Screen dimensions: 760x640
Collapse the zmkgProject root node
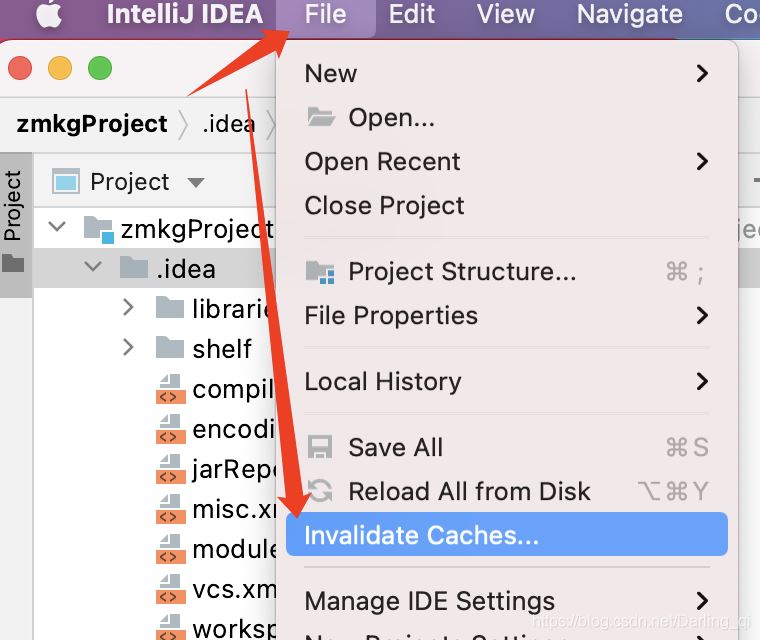pos(58,228)
